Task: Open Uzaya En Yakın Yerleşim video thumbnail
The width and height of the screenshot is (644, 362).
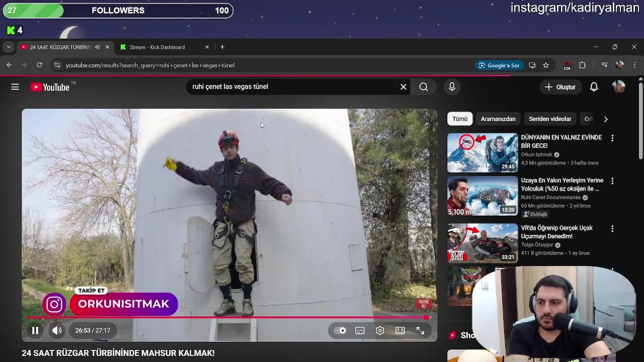Action: point(482,196)
